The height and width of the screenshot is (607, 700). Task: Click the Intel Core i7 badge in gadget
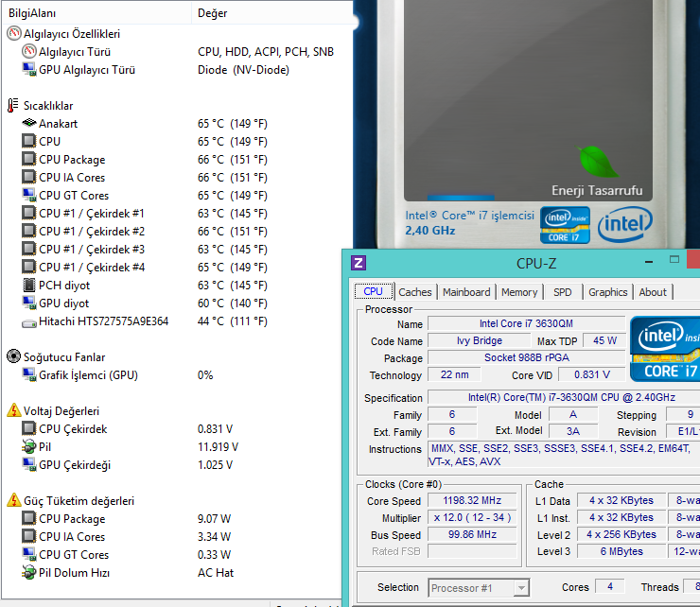pyautogui.click(x=565, y=225)
